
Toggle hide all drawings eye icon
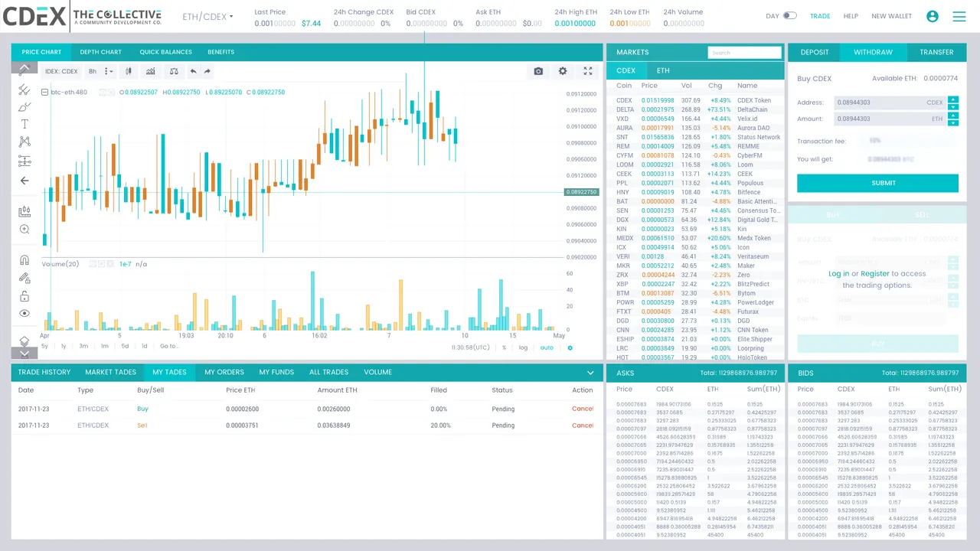click(24, 313)
